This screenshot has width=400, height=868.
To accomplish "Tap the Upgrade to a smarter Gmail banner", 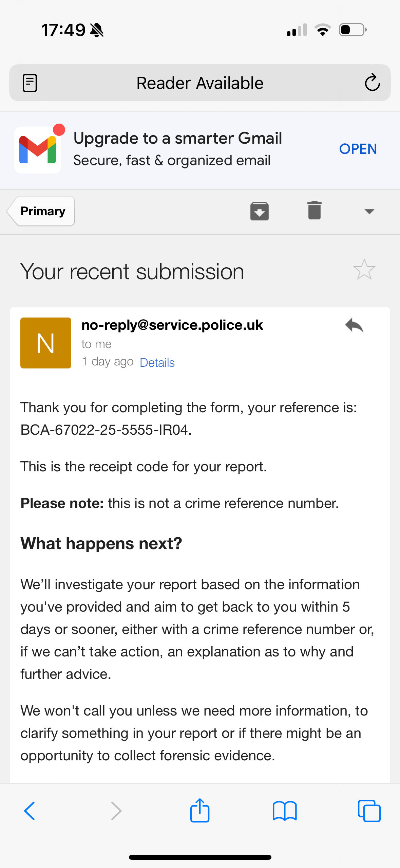I will point(177,149).
